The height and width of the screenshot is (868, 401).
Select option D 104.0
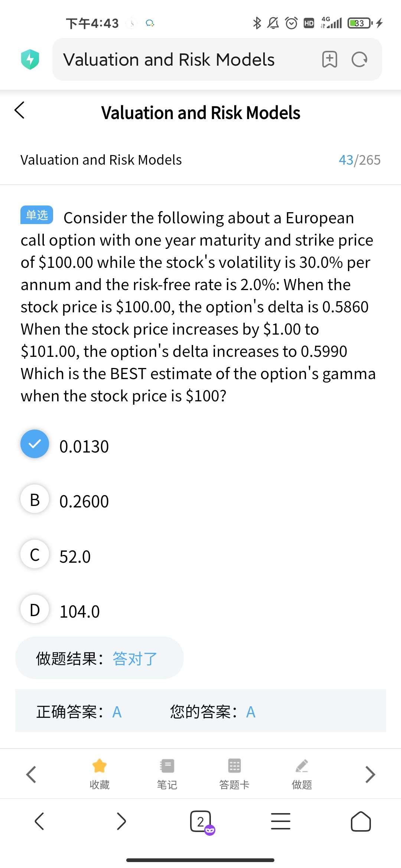pos(35,609)
